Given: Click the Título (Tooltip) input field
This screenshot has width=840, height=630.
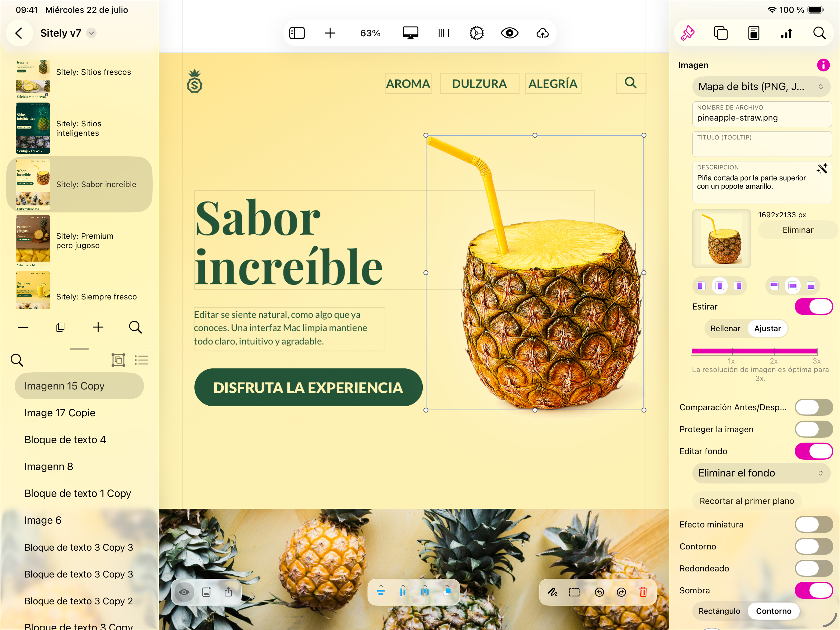Looking at the screenshot, I should pos(762,144).
